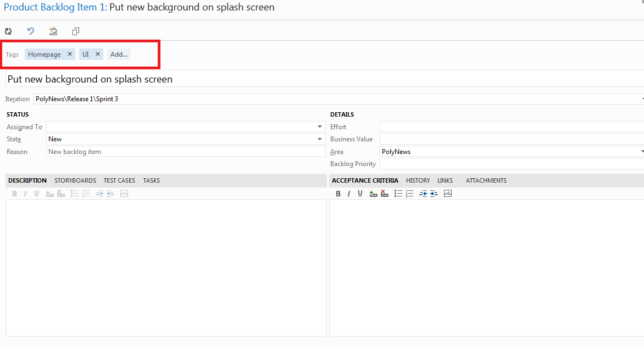Click the Reason field
Screen dimensions: 644x346
tap(186, 152)
